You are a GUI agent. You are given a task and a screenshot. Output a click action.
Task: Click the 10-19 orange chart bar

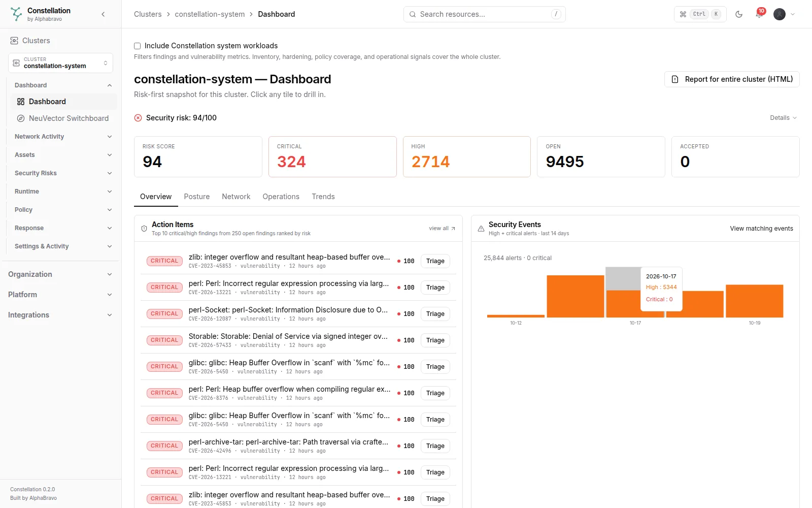(755, 301)
